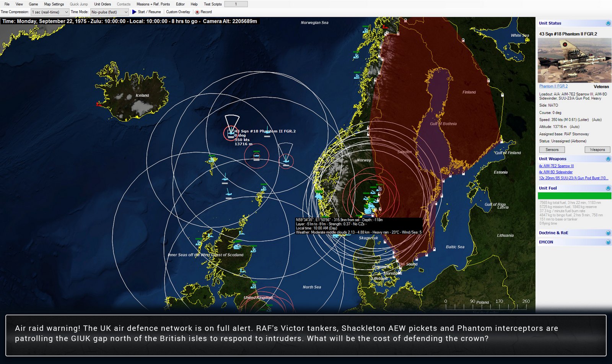612x364 pixels.
Task: Click the ship icon just below the coordinates tooltip
Action: [336, 236]
